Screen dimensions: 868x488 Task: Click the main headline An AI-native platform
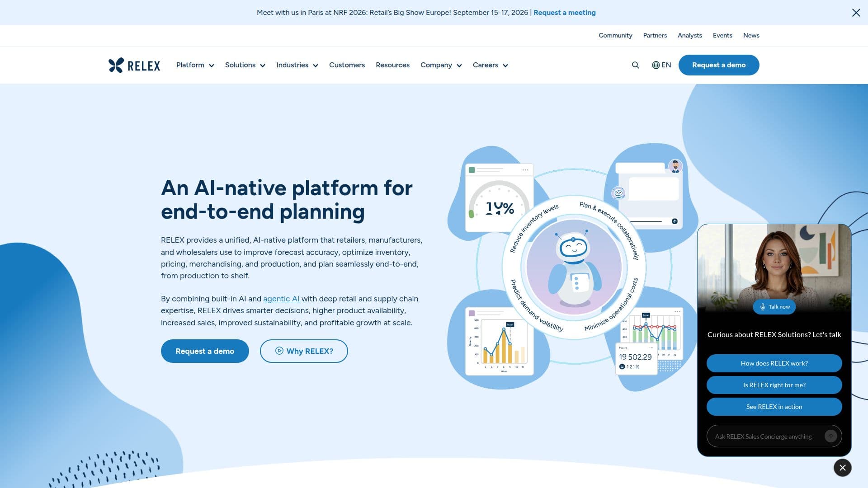pyautogui.click(x=287, y=200)
